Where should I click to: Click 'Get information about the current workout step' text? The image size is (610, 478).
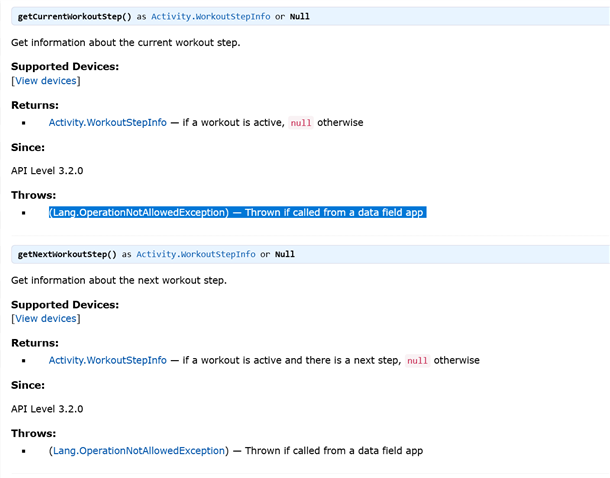click(x=125, y=42)
